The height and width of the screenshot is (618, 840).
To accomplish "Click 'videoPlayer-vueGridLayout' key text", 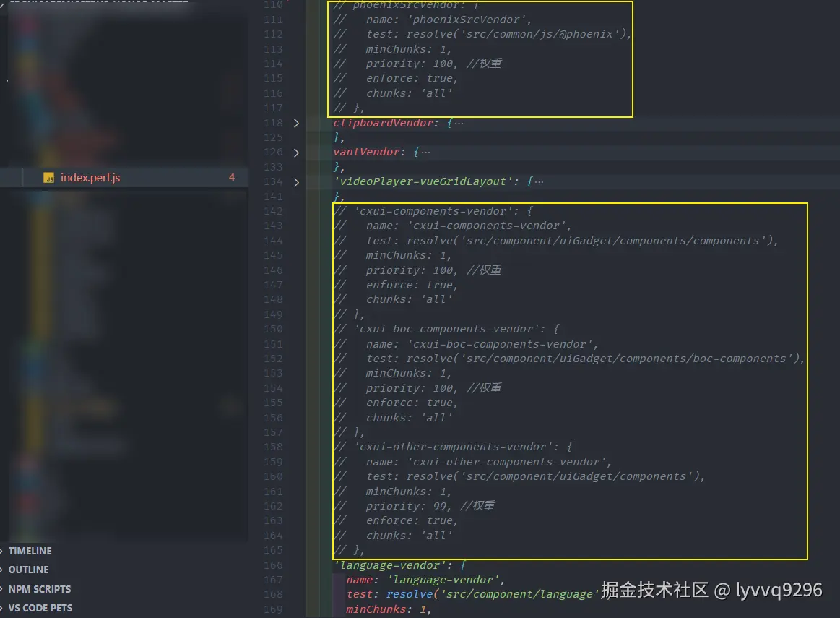I will tap(423, 181).
